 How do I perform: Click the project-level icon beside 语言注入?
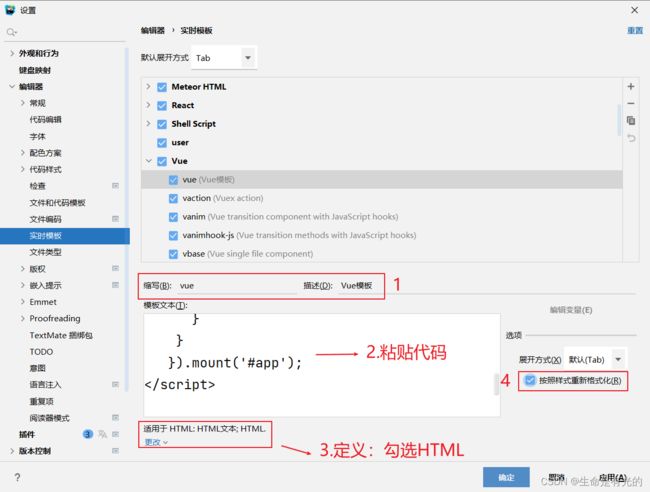point(115,384)
